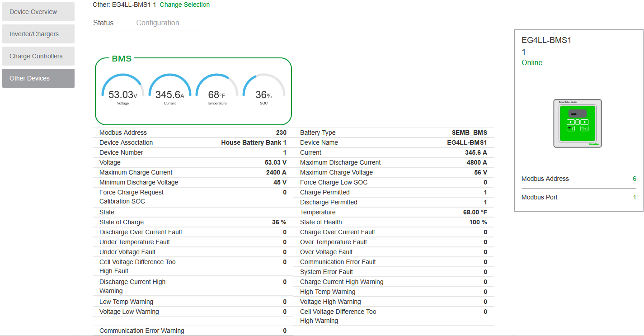Click the Change Selection link
Image resolution: width=644 pixels, height=336 pixels.
pos(184,5)
